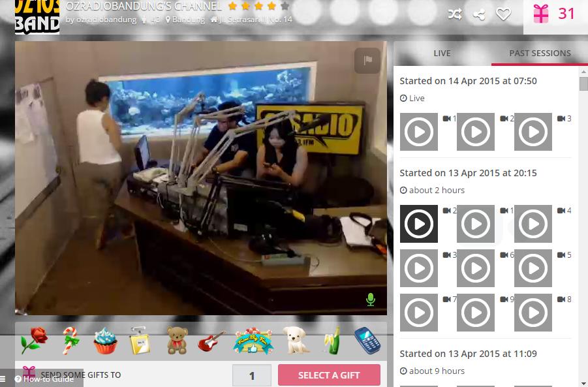This screenshot has height=387, width=588.
Task: Toggle the green microphone icon
Action: coord(371,300)
